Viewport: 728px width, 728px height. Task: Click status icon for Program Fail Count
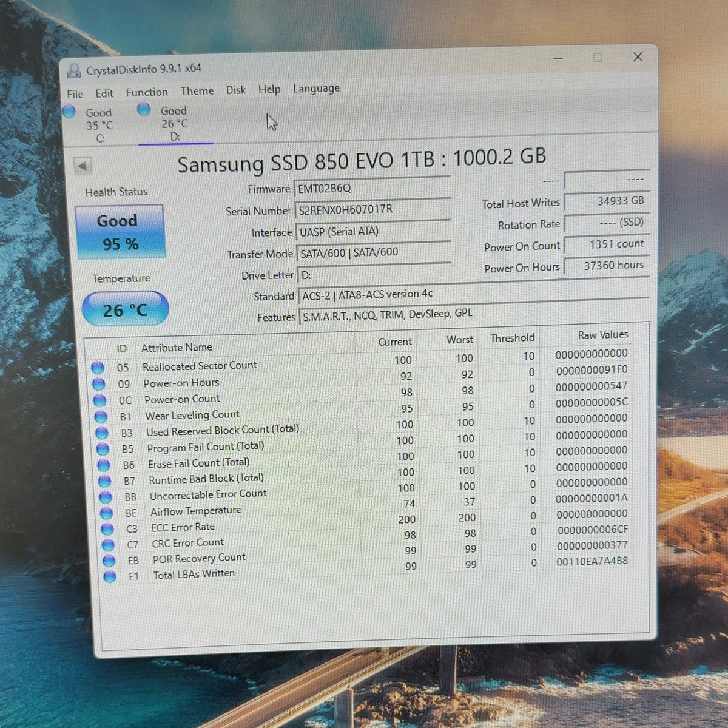pyautogui.click(x=103, y=450)
